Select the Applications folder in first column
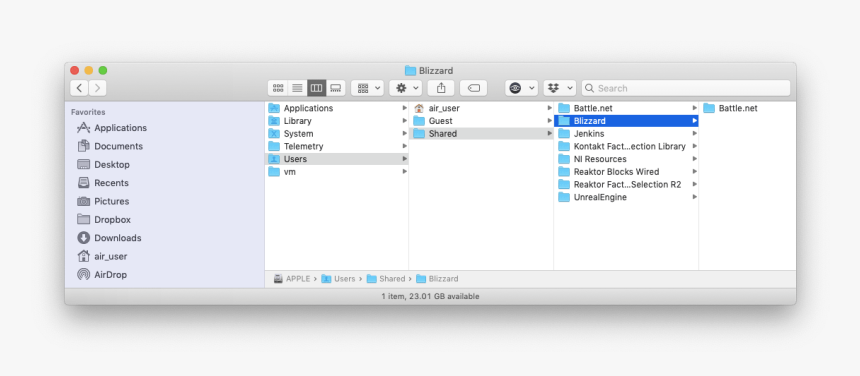The width and height of the screenshot is (860, 376). (x=337, y=108)
